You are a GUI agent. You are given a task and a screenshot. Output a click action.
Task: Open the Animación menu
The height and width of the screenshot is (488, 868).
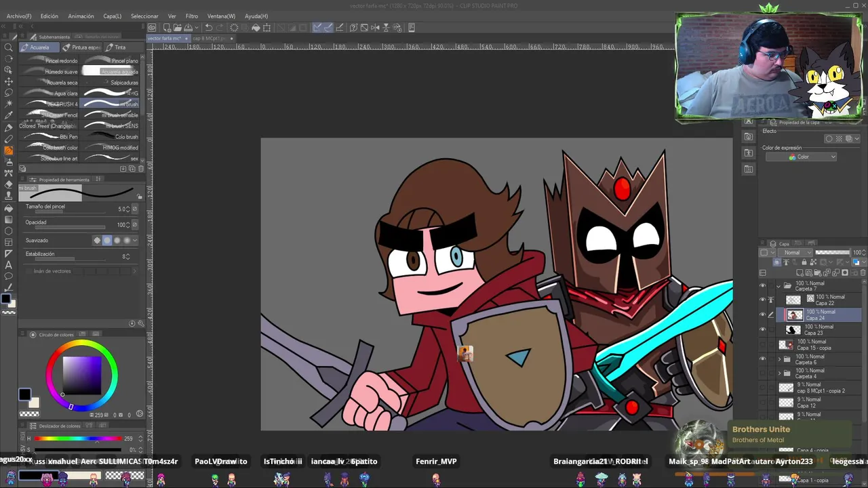click(81, 16)
